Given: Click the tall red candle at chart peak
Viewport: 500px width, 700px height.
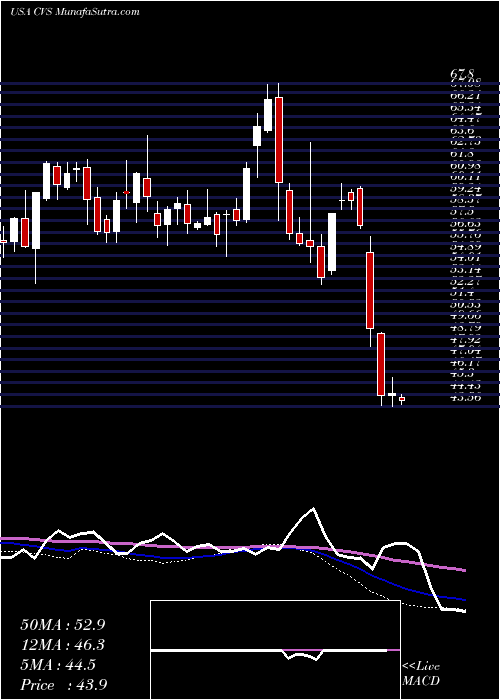Looking at the screenshot, I should pos(279,140).
